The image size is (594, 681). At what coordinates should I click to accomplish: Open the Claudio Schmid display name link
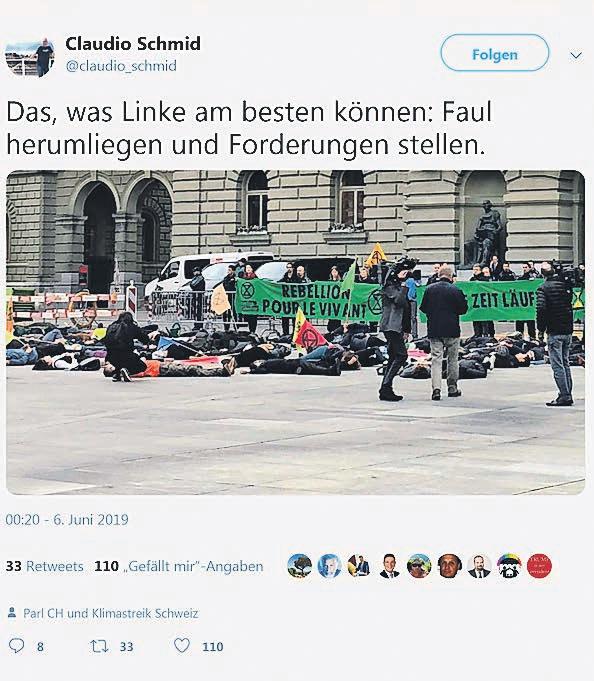click(133, 43)
